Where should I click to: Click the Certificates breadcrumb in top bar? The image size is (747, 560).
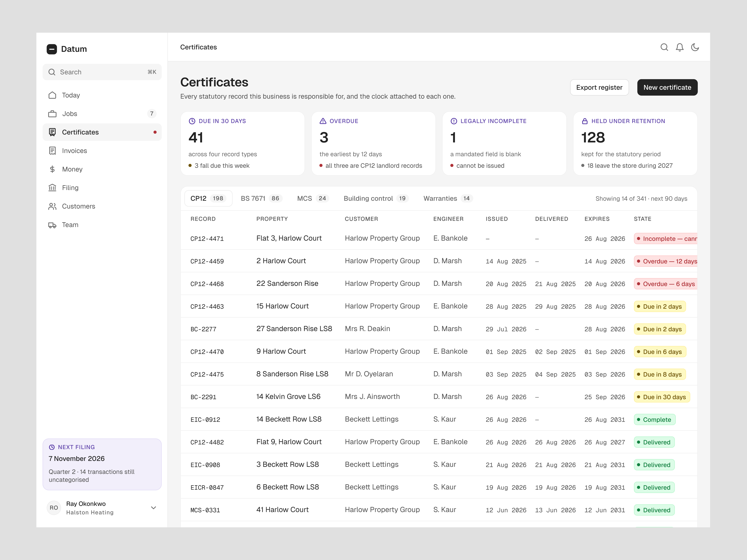(x=199, y=47)
